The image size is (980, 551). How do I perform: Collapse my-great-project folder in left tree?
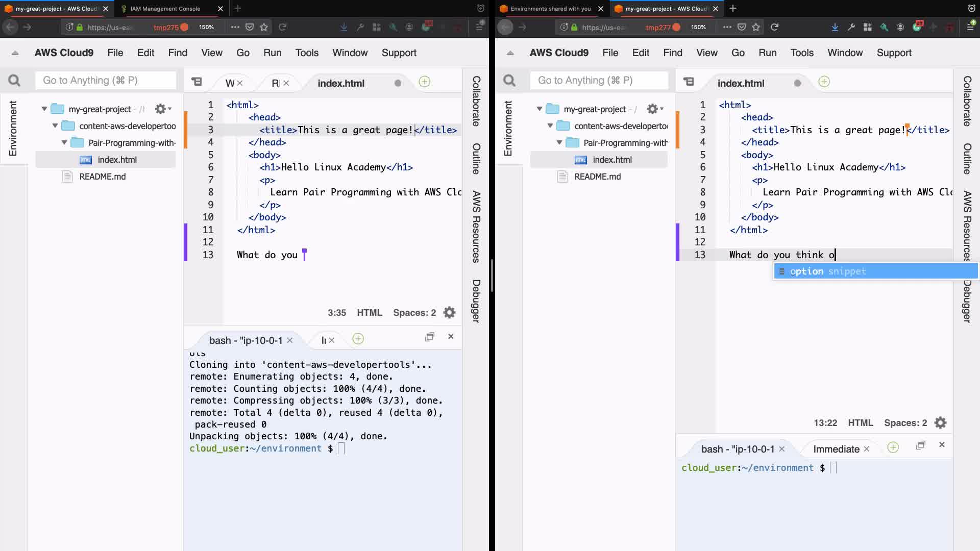click(44, 109)
